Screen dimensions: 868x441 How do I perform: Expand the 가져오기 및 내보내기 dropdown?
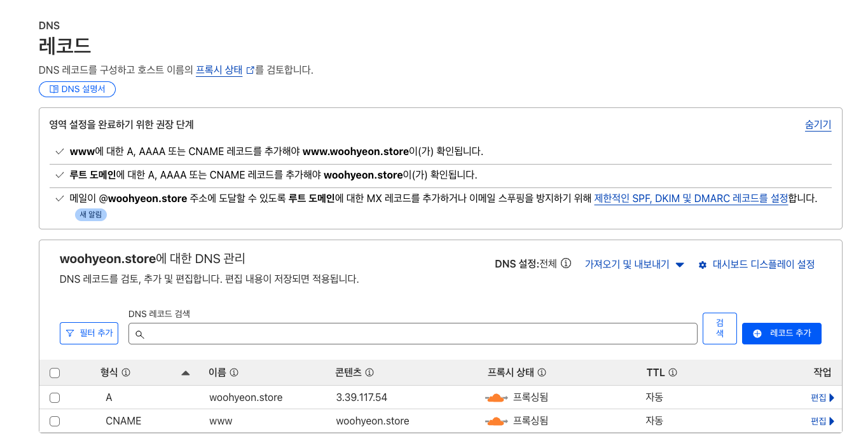634,264
